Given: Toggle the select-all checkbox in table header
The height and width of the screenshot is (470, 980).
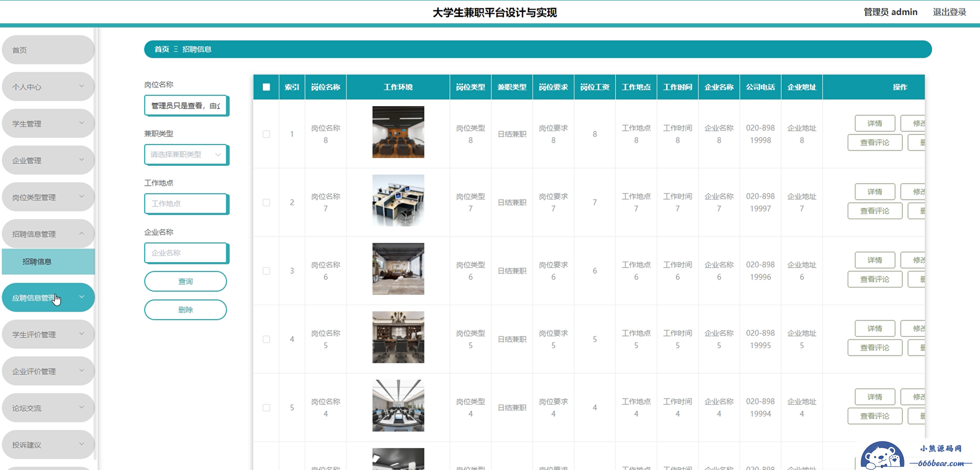Looking at the screenshot, I should [266, 87].
